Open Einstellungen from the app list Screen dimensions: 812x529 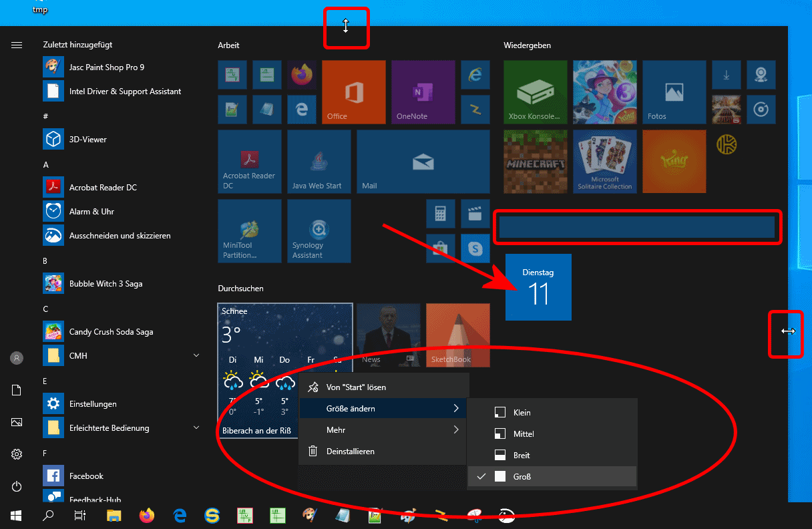click(x=92, y=404)
